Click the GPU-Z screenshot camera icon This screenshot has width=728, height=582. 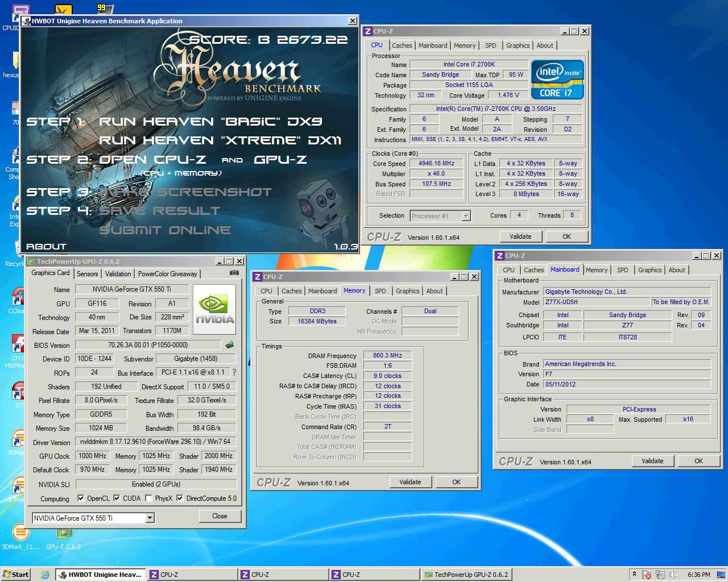[234, 273]
